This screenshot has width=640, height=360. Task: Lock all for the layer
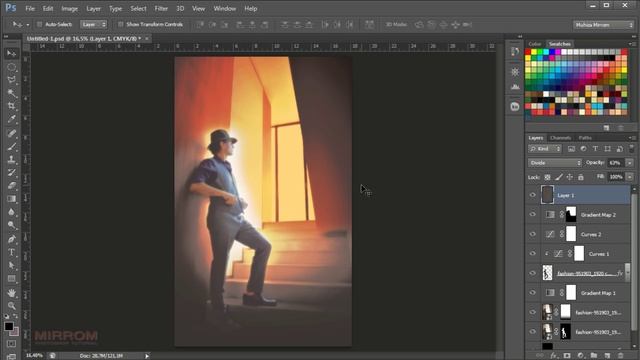pos(581,177)
